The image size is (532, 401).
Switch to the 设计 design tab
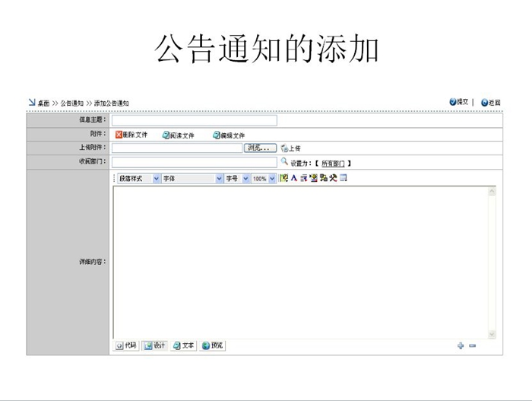[x=155, y=345]
